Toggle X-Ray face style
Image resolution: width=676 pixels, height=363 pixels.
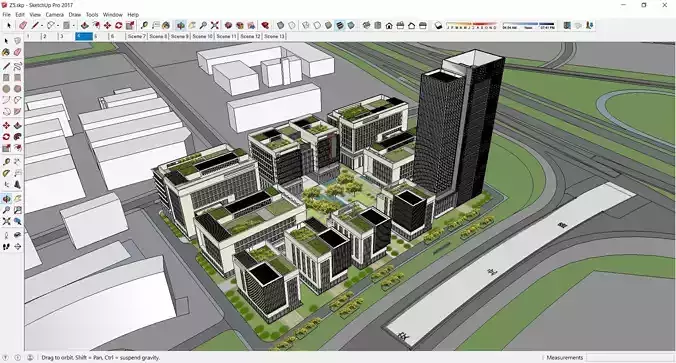[x=281, y=25]
